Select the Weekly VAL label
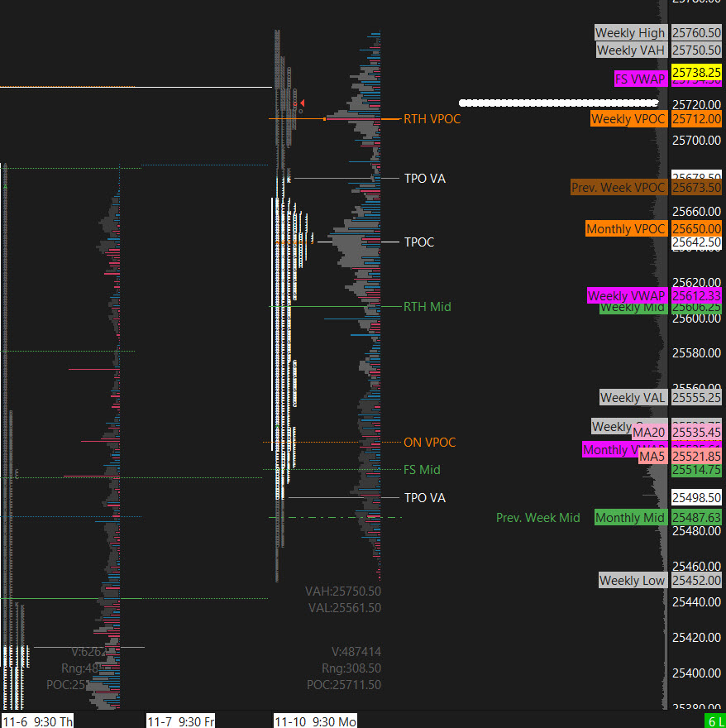The image size is (726, 728). pyautogui.click(x=633, y=398)
